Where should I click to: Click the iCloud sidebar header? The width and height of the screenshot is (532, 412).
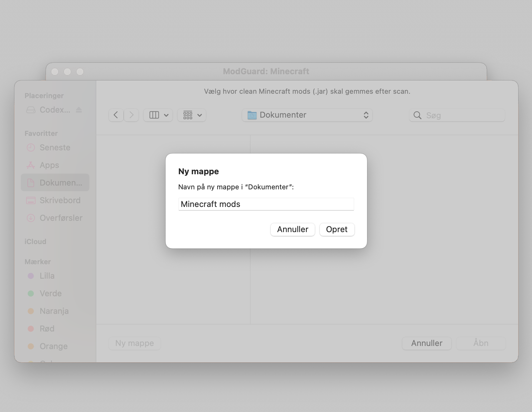click(x=36, y=242)
